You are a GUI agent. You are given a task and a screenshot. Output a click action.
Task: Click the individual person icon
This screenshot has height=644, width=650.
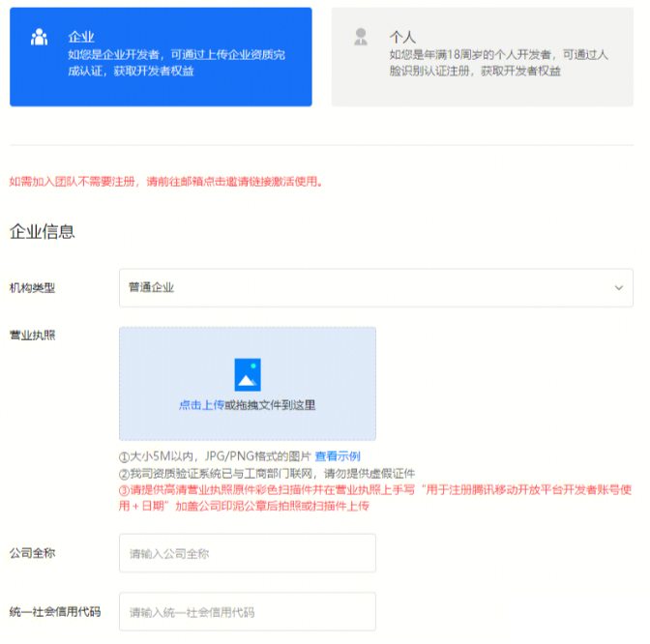(361, 37)
